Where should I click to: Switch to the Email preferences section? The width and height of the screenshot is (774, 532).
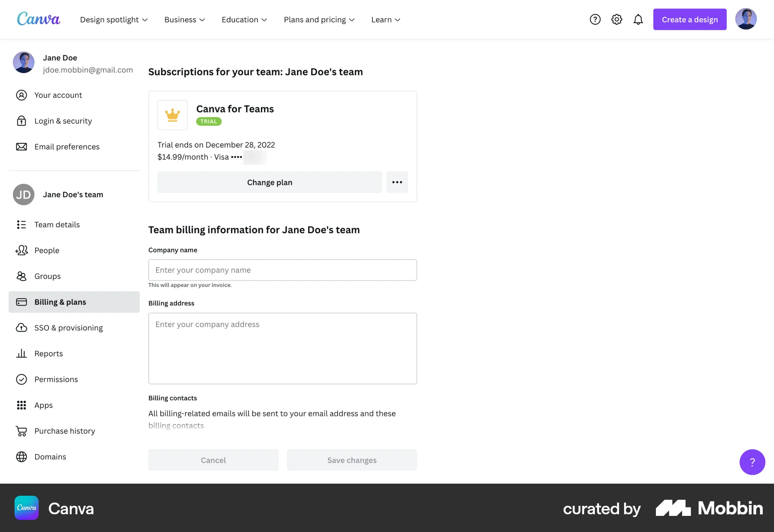tap(67, 146)
